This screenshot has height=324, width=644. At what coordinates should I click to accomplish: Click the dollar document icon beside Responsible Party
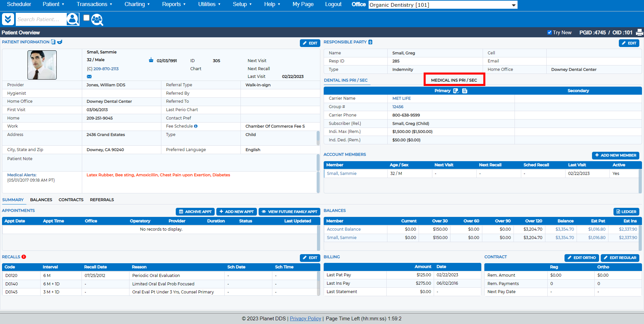[x=370, y=42]
